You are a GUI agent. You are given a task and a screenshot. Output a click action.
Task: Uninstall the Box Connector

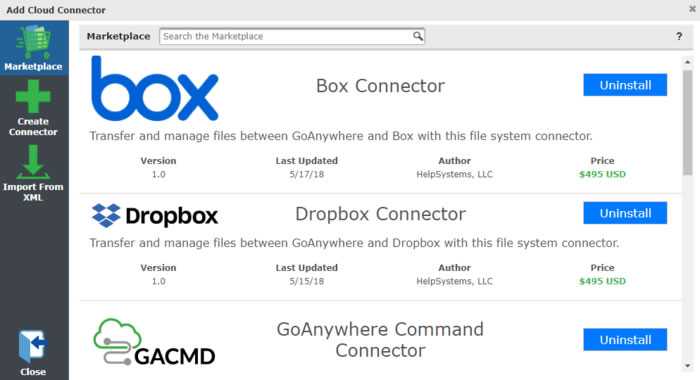625,85
